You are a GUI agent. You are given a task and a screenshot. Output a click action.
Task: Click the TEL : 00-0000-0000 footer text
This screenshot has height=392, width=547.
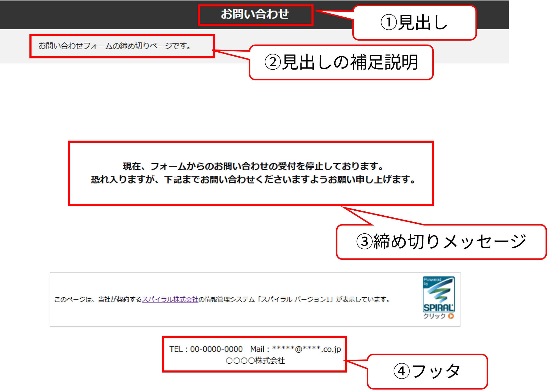pos(206,349)
